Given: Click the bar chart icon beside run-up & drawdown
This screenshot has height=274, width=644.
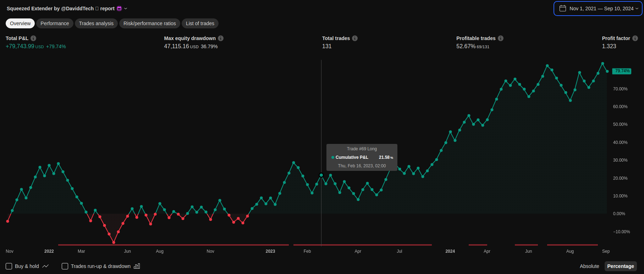Looking at the screenshot, I should pos(137,266).
